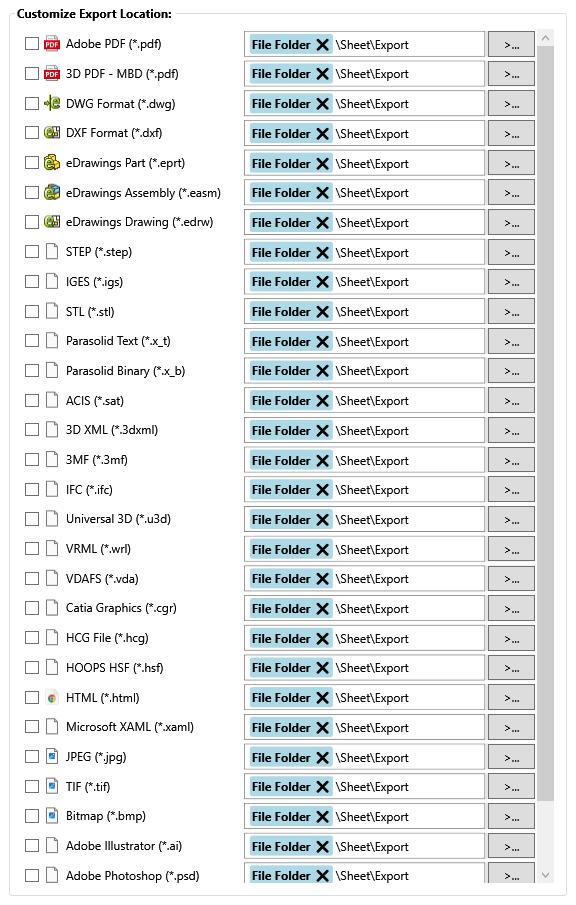Click the JPEG image icon
Viewport: 576px width, 905px height.
tap(52, 757)
